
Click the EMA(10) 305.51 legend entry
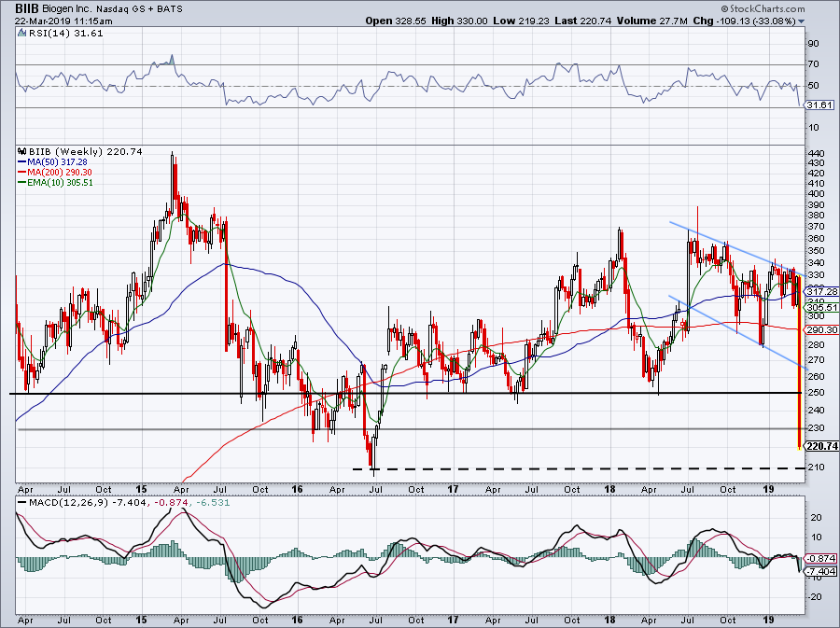tap(61, 183)
